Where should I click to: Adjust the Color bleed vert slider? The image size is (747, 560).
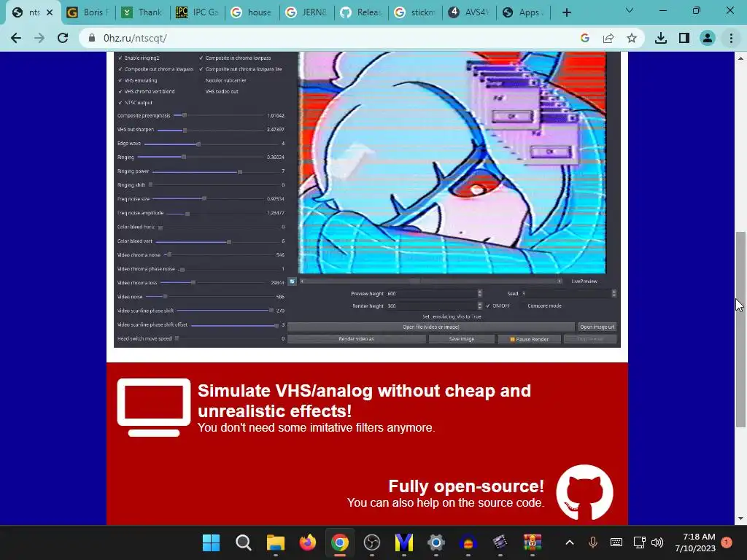pyautogui.click(x=229, y=242)
